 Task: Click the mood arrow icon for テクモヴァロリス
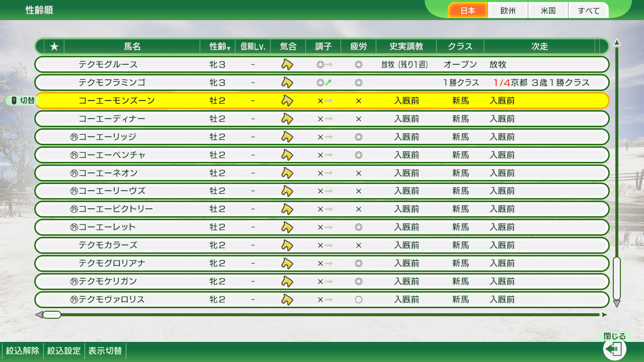(x=288, y=299)
